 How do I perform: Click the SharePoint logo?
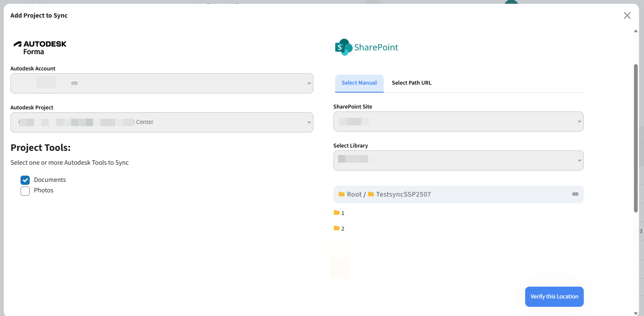[x=367, y=47]
